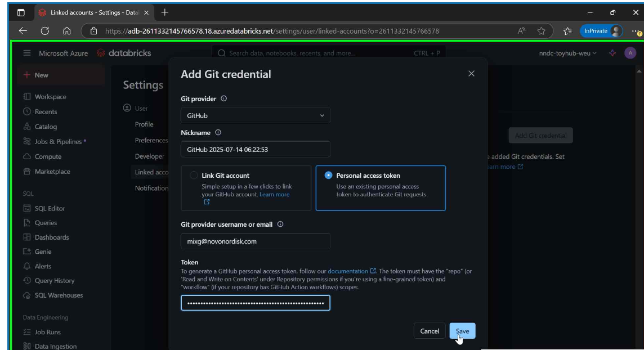This screenshot has height=350, width=644.
Task: Cancel the Add Git credential dialog
Action: (x=430, y=331)
